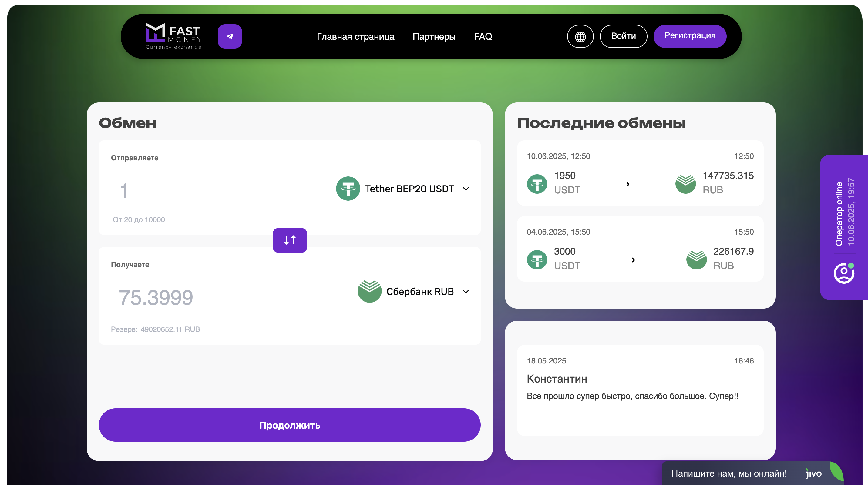This screenshot has width=868, height=485.
Task: Select the Tether BEP20 USDT currency label
Action: point(409,189)
